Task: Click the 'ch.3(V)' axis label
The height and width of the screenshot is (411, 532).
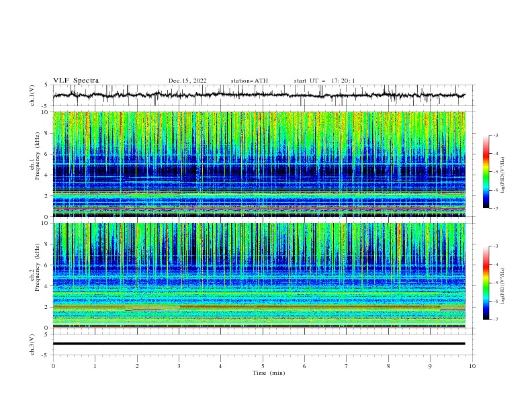Action: 32,345
